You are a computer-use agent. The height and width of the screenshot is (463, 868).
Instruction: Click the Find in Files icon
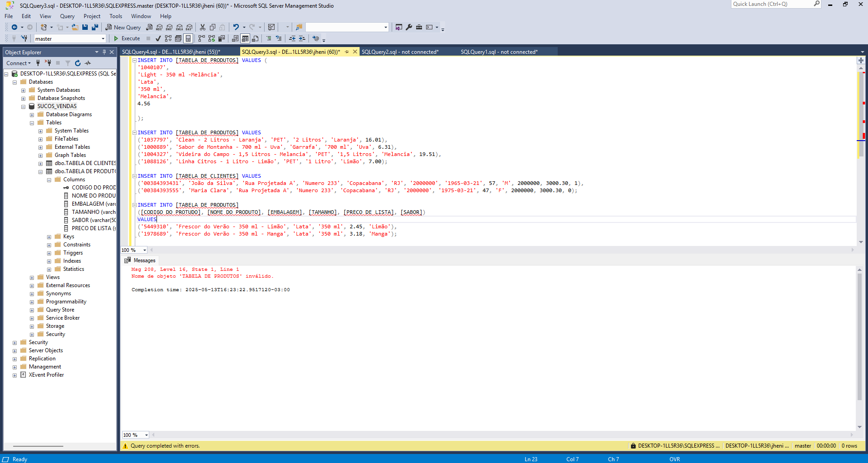299,27
